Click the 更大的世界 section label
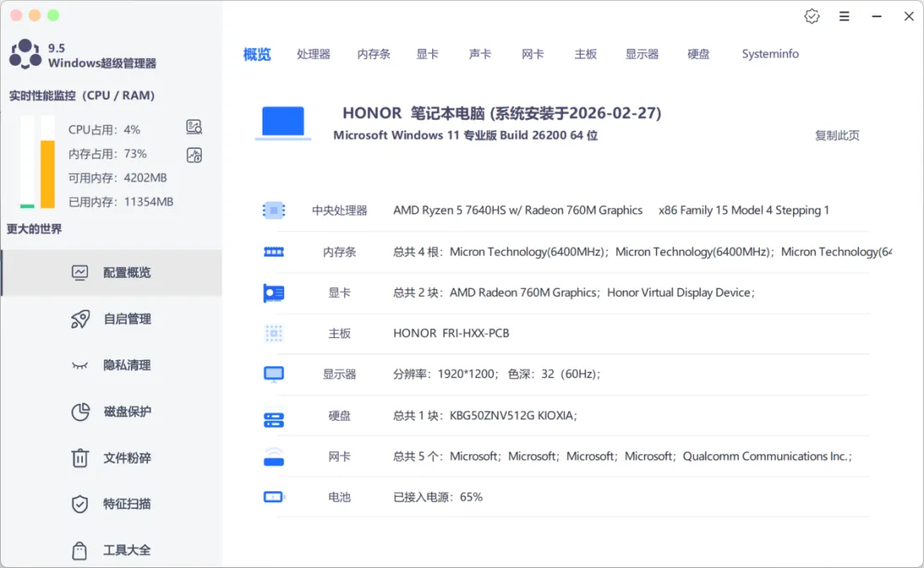The width and height of the screenshot is (924, 568). coord(34,229)
